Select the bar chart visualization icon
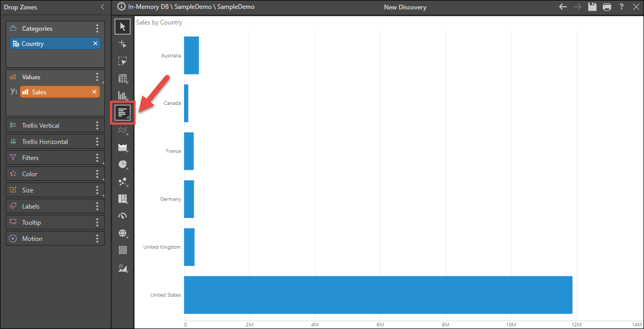This screenshot has height=329, width=644. coord(123,113)
